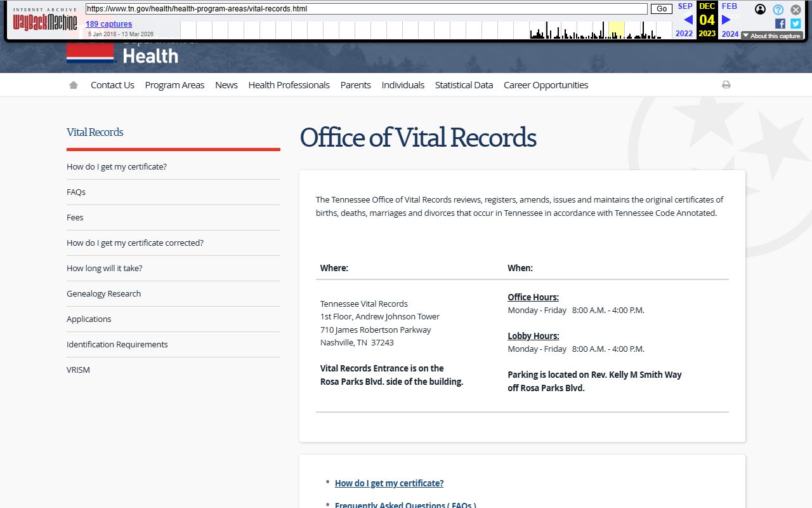Open Parents menu item

coord(355,85)
